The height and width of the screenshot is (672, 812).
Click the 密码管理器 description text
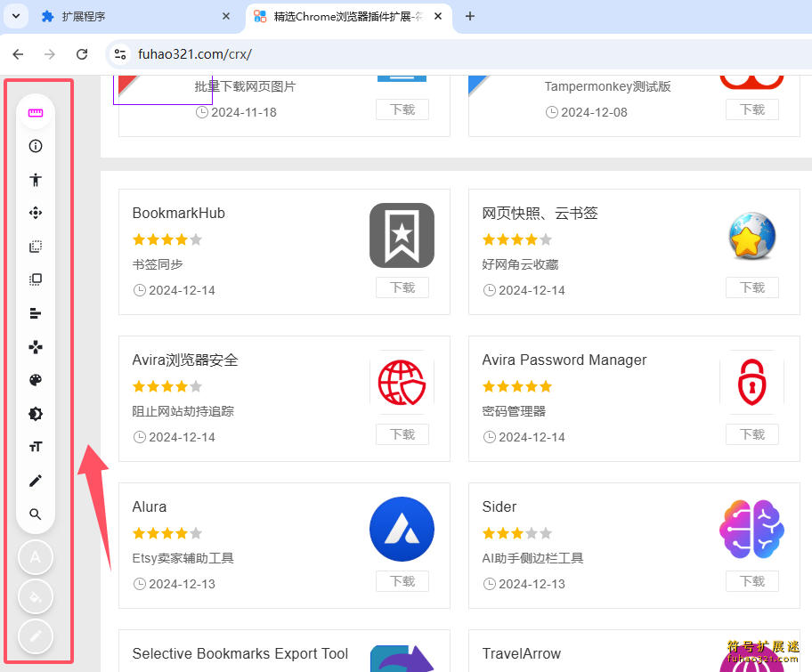pyautogui.click(x=514, y=411)
